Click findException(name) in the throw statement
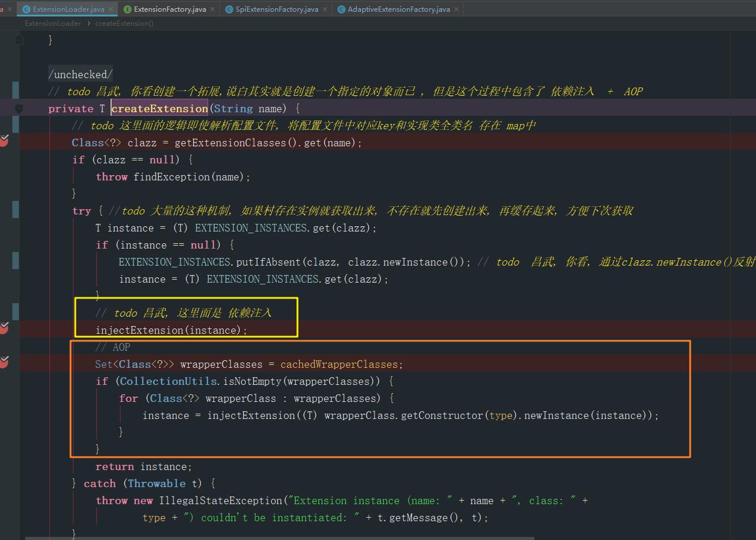This screenshot has width=756, height=540. click(x=189, y=177)
